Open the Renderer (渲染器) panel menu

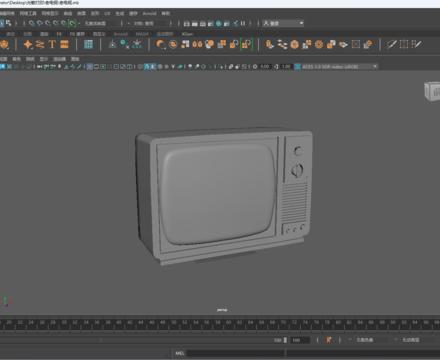point(59,59)
